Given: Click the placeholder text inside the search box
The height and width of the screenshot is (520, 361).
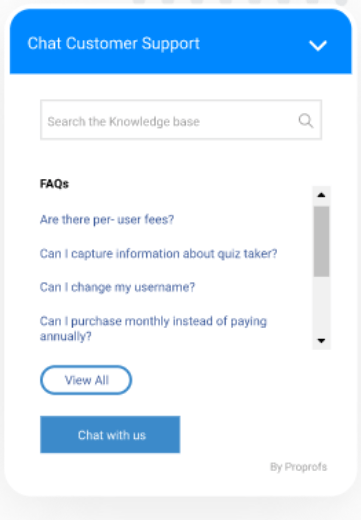Looking at the screenshot, I should pyautogui.click(x=123, y=122).
